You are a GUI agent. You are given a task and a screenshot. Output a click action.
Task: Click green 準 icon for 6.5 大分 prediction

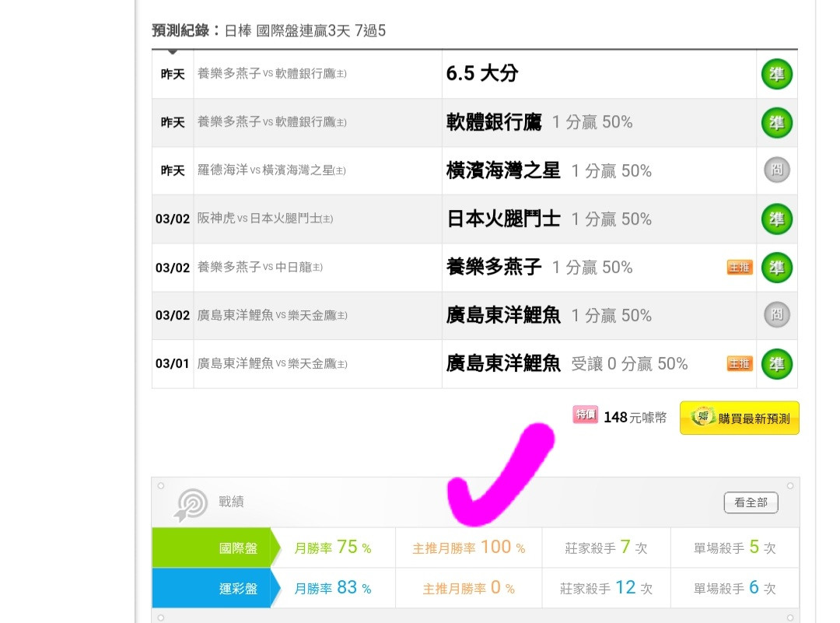point(776,74)
